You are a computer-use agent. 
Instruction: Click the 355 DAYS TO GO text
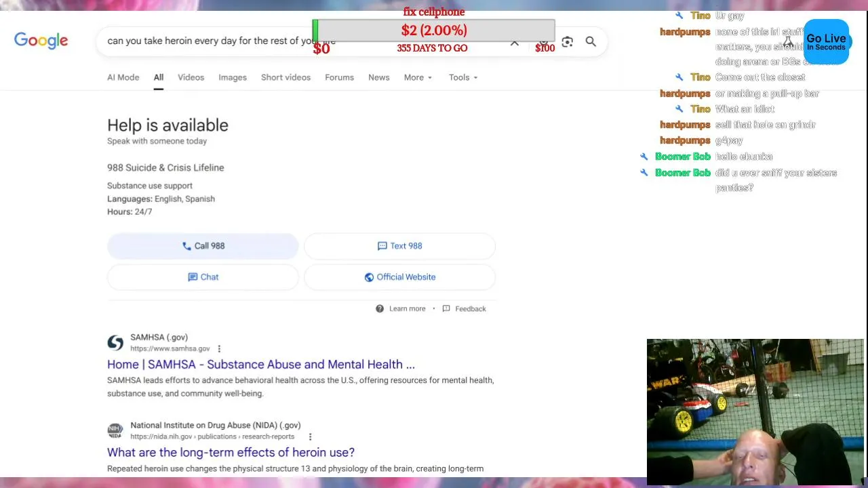point(432,48)
